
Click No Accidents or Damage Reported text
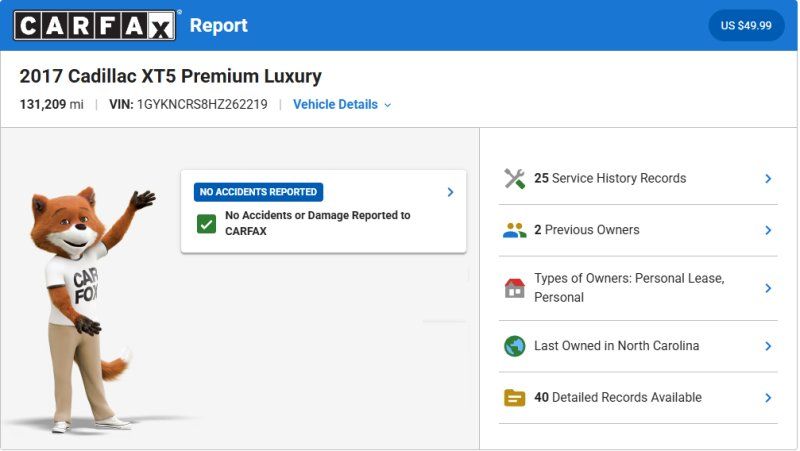tap(317, 223)
